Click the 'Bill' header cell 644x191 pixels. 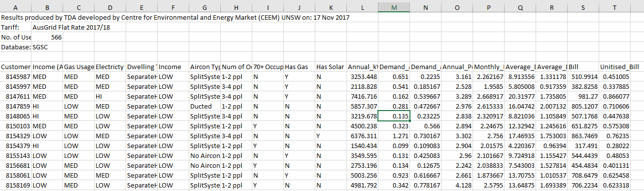(583, 67)
